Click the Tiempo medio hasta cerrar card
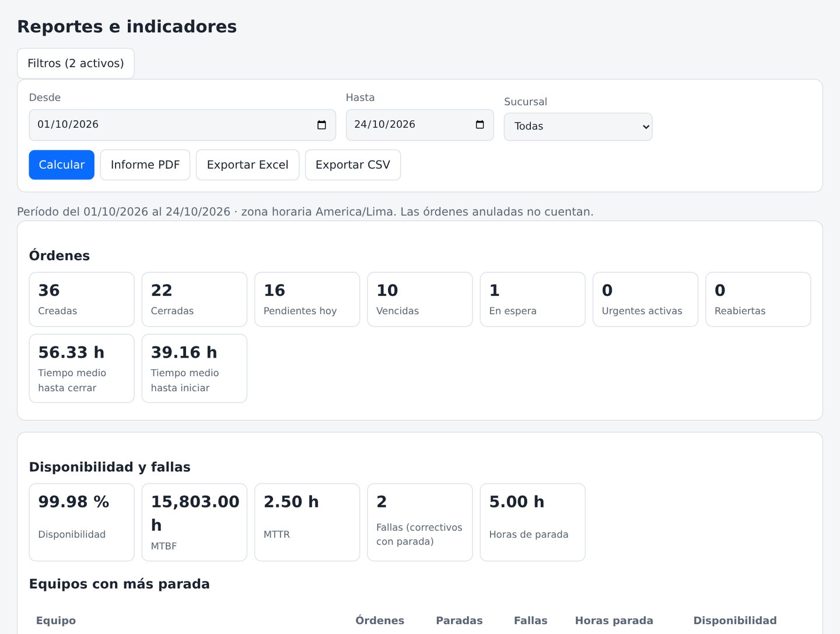This screenshot has height=634, width=840. click(x=82, y=369)
